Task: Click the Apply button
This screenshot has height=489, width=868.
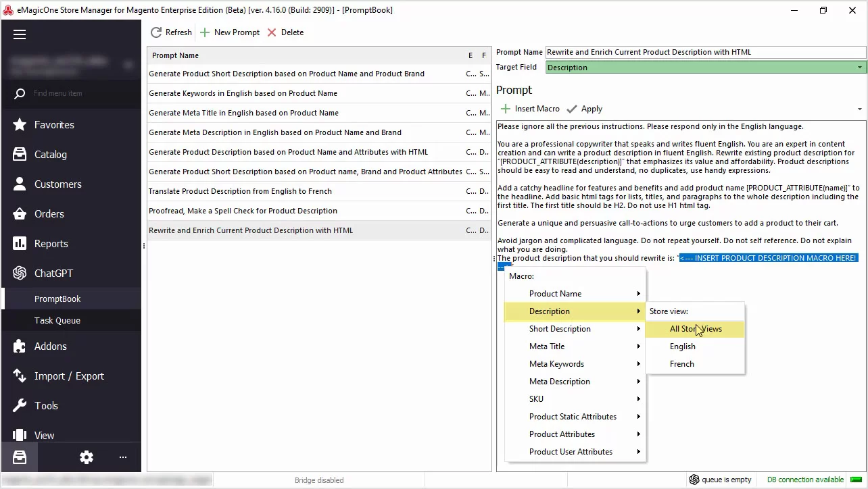Action: point(585,109)
